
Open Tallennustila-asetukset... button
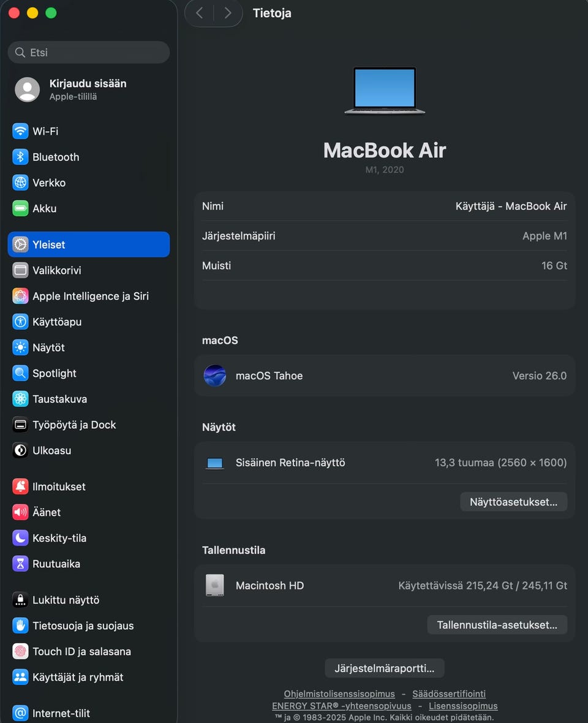(x=497, y=625)
